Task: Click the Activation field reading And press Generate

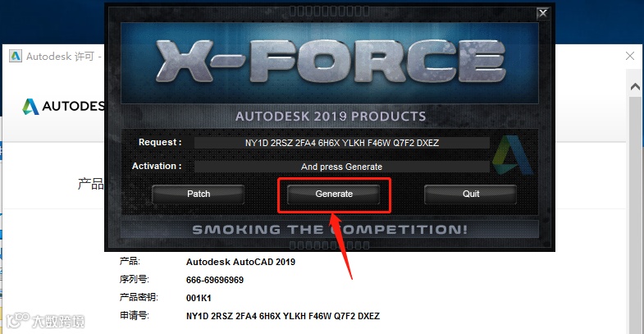Action: (342, 167)
